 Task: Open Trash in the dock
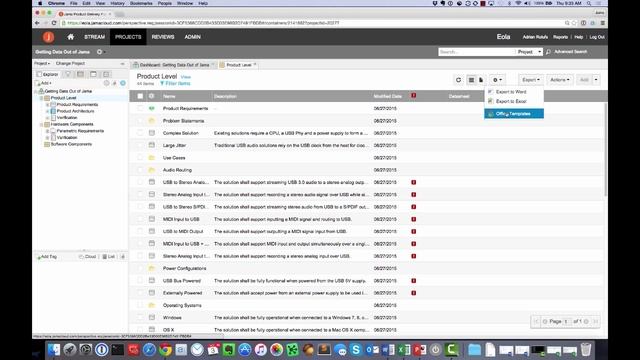tap(586, 350)
